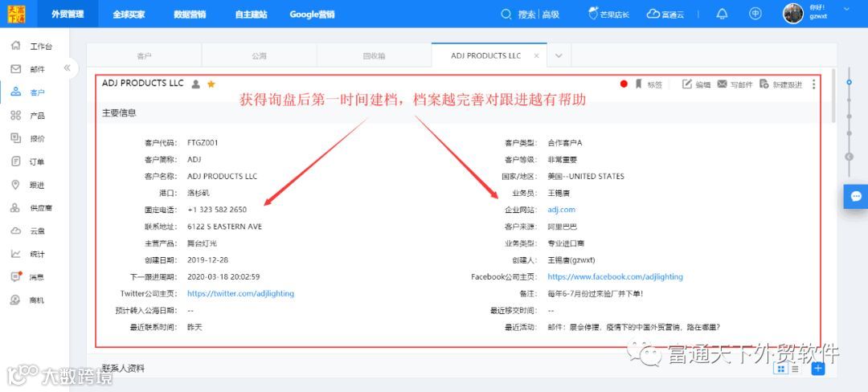Click the contact person icon beside ADJ PRODUCTS LLC
Viewport: 868px width, 392px height.
(195, 84)
